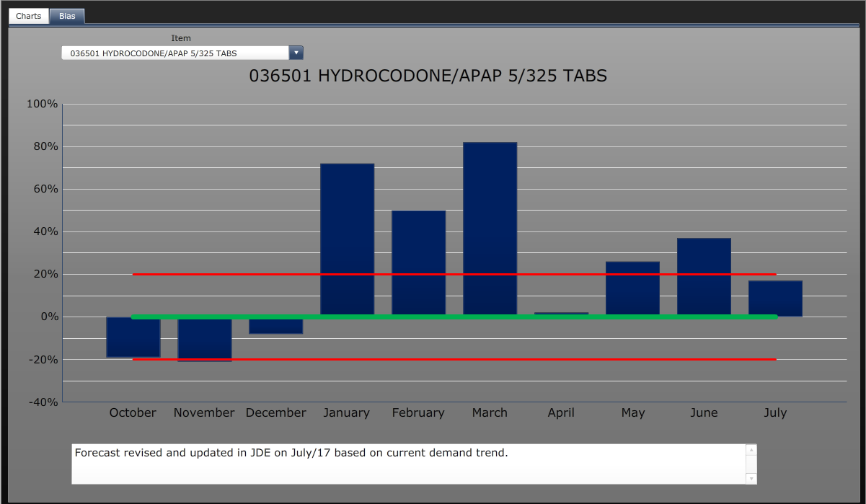
Task: Select the Bias tab
Action: [x=67, y=15]
